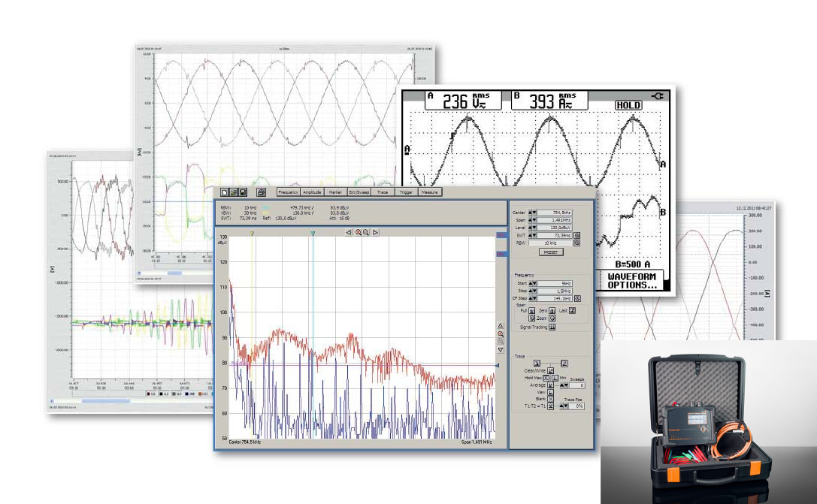
Task: Toggle the Hold Min trace button
Action: pos(555,378)
